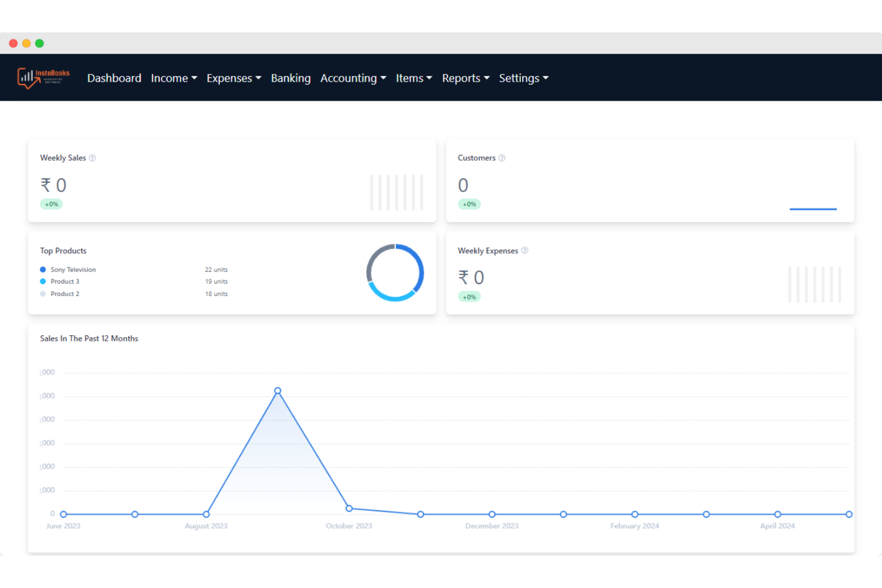Click the InstaBooks logo

coord(44,78)
